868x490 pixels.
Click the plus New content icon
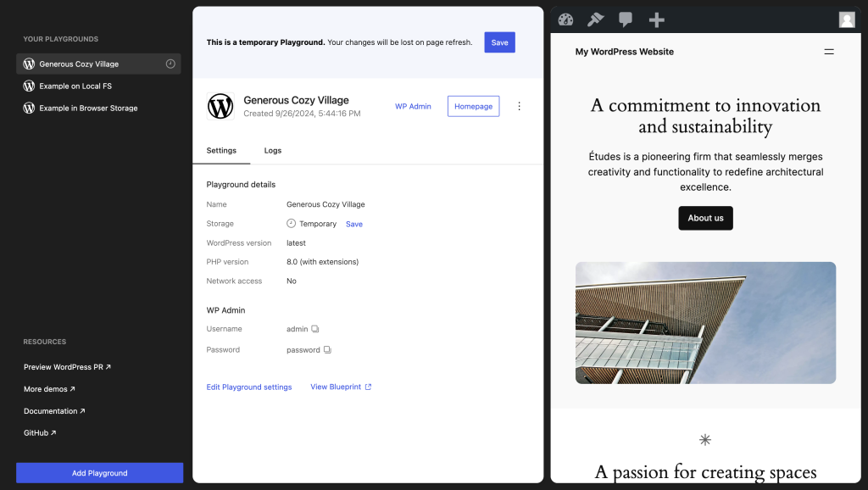point(657,20)
